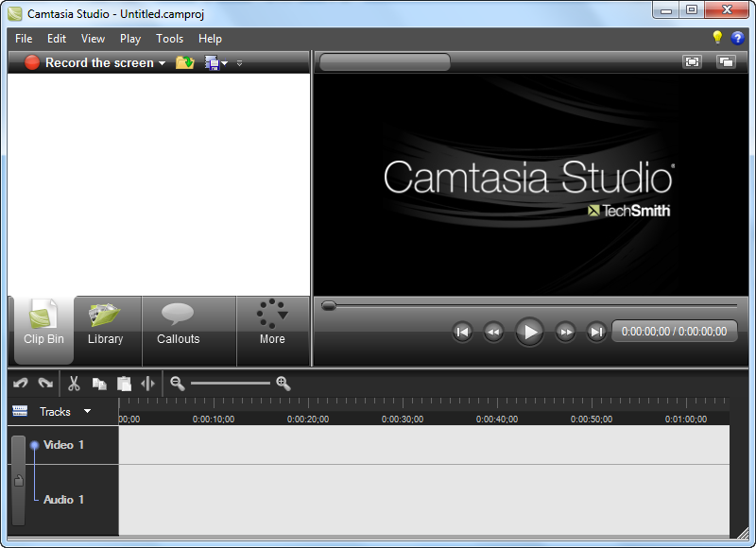The width and height of the screenshot is (756, 548).
Task: Click the Play button
Action: click(x=529, y=332)
